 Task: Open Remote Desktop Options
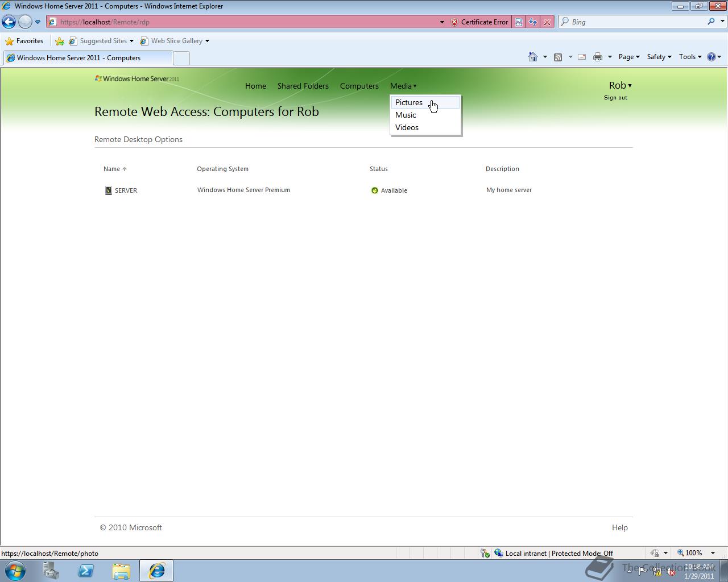(x=138, y=139)
